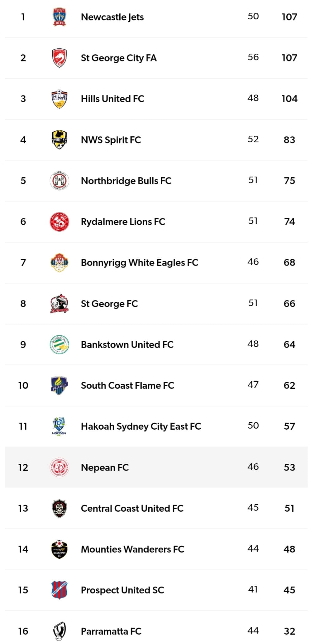The width and height of the screenshot is (315, 644).
Task: Open the Newcastle Jets team name
Action: [112, 17]
